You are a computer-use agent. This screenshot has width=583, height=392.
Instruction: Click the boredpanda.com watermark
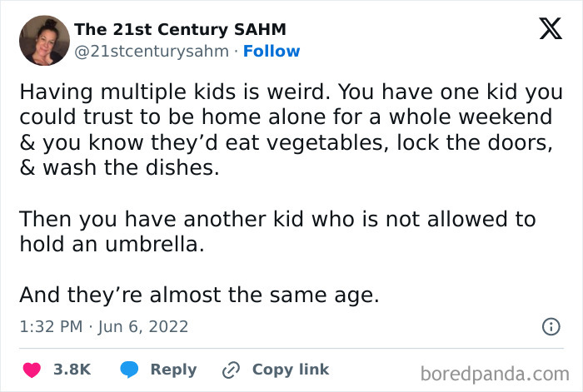(496, 372)
